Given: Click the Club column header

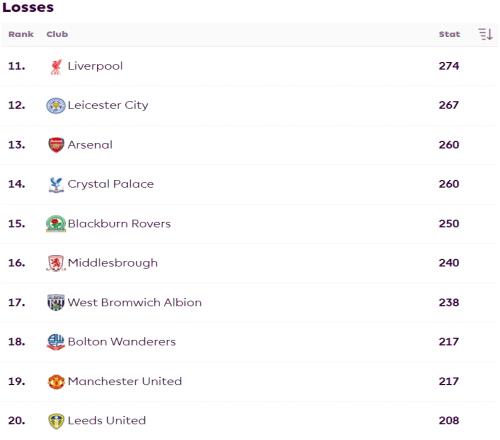Looking at the screenshot, I should point(57,34).
